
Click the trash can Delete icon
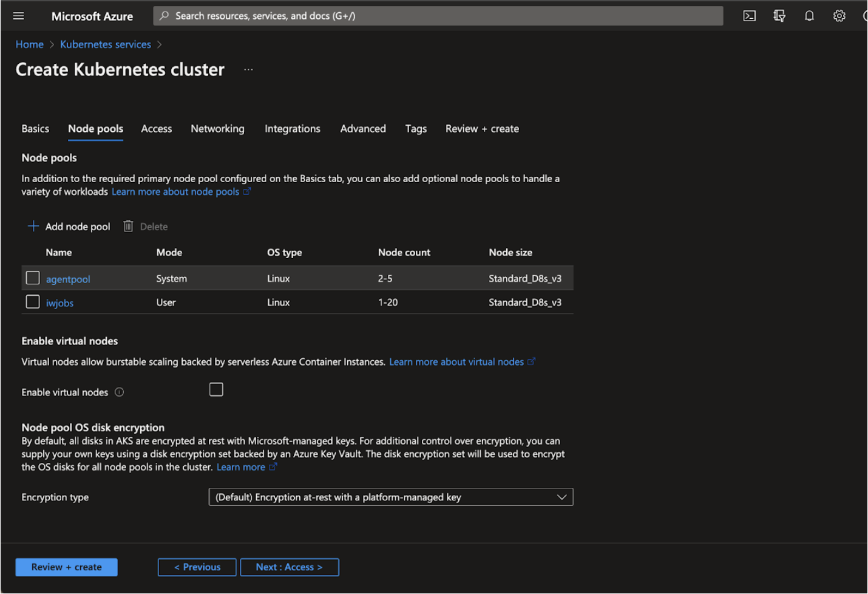(x=128, y=226)
